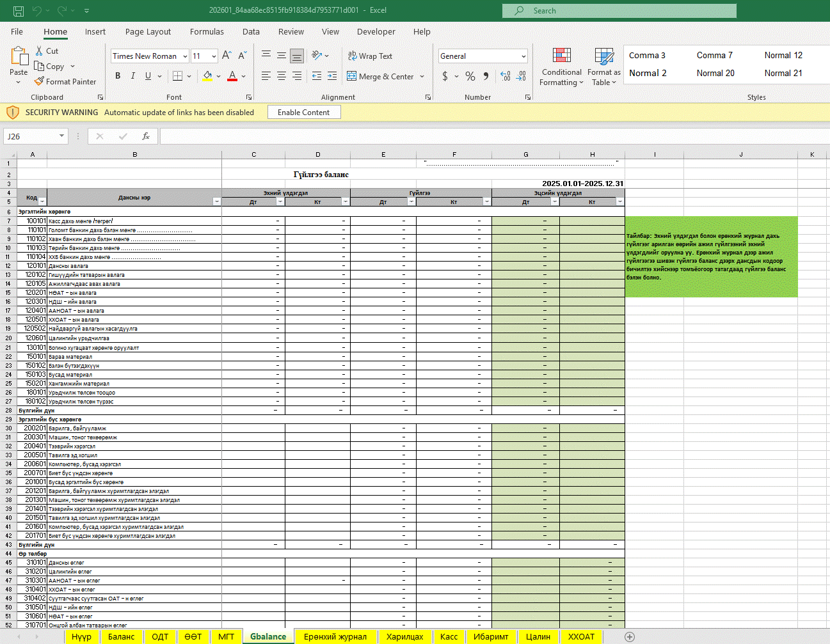Open the filter dropdown on Код column
This screenshot has height=644, width=830.
[x=42, y=201]
